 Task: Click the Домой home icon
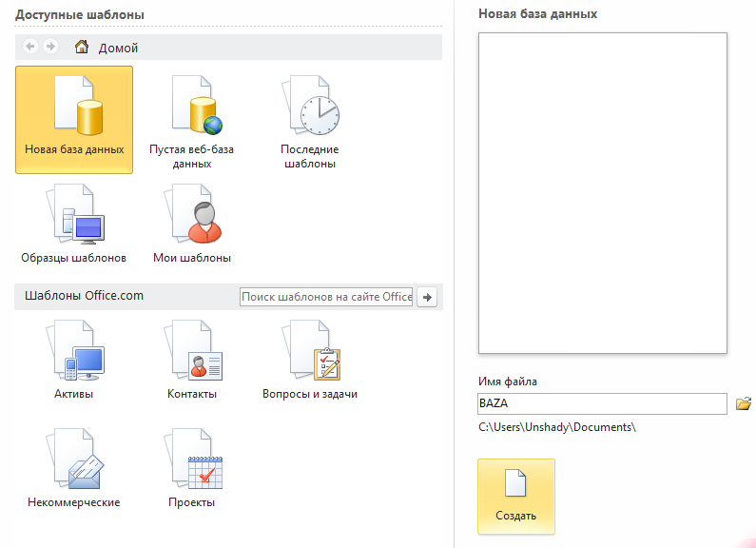click(x=82, y=47)
